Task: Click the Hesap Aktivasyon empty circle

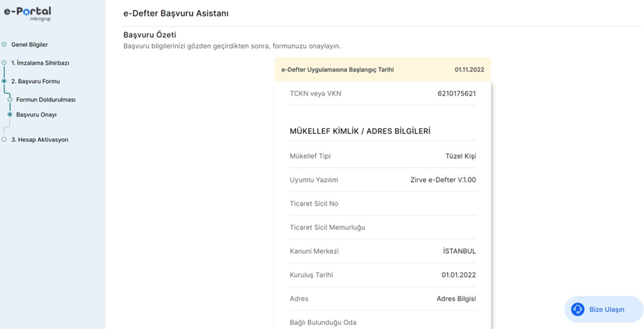Action: (x=5, y=140)
